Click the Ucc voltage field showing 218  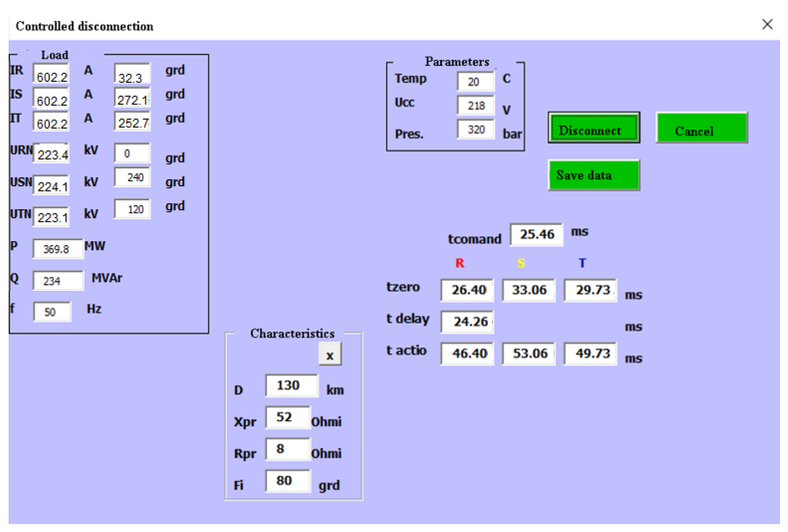(475, 105)
